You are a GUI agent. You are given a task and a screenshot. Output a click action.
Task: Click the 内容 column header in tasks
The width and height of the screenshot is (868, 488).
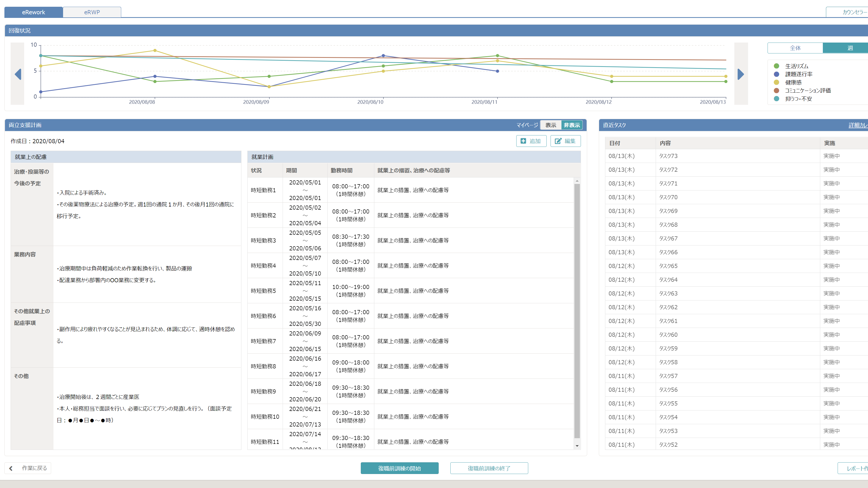738,143
